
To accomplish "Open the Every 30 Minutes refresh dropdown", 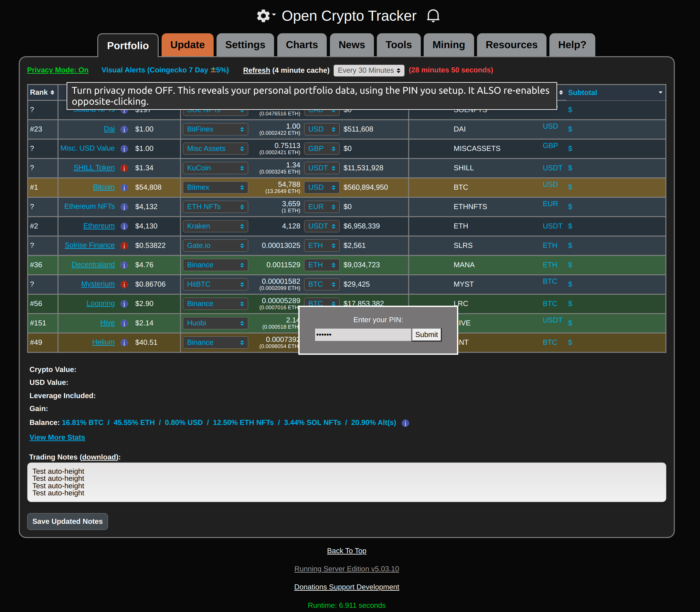I will (x=369, y=70).
